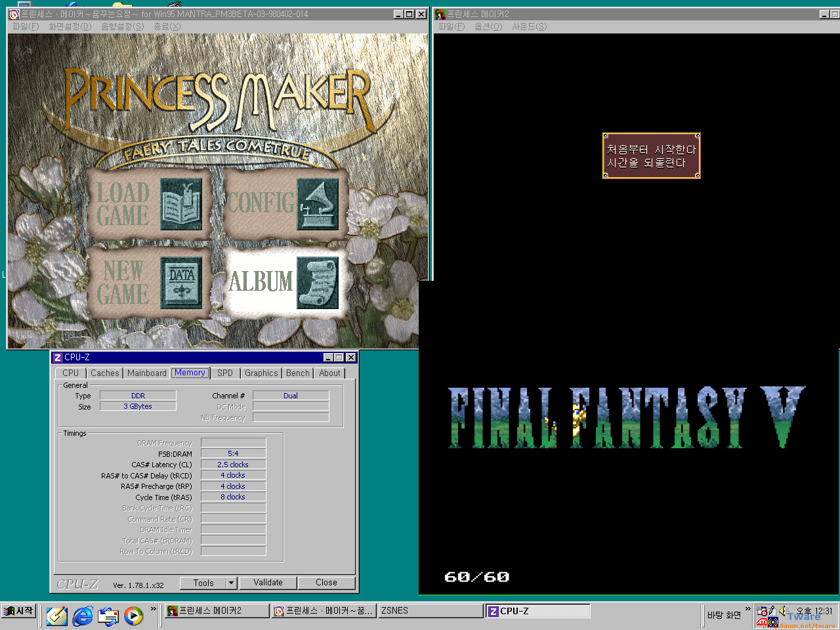Open 화면설정(D) menu in Princess Maker 3

[x=70, y=26]
